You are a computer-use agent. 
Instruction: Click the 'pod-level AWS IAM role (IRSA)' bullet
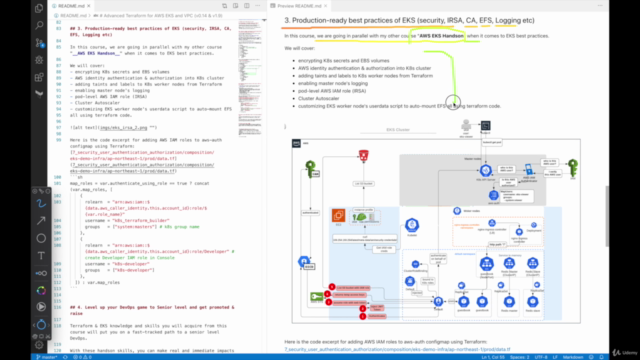tap(332, 91)
